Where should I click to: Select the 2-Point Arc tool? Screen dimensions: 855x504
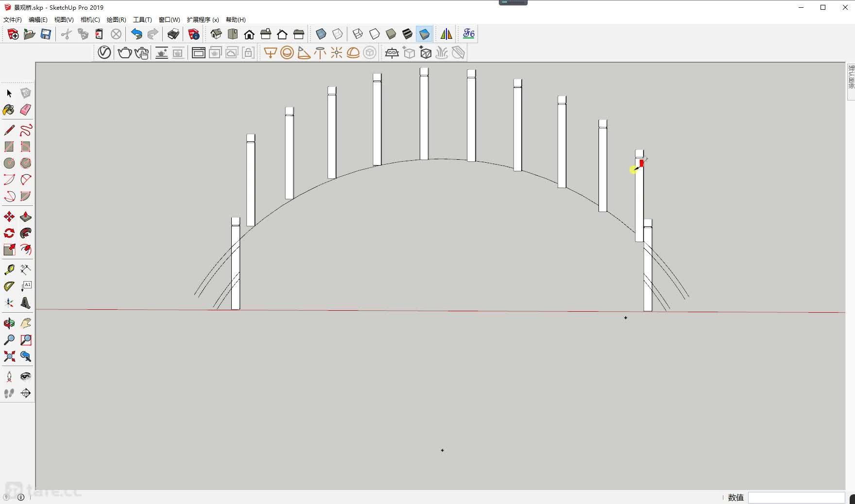[26, 180]
